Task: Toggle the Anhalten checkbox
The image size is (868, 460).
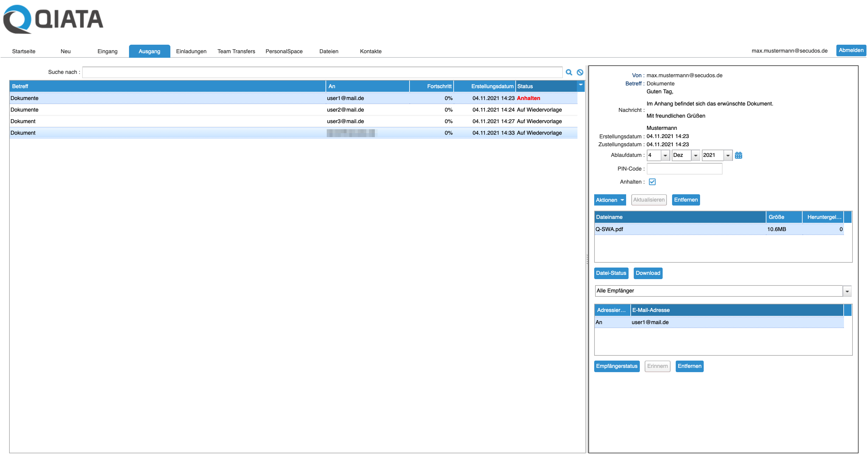Action: pyautogui.click(x=652, y=182)
